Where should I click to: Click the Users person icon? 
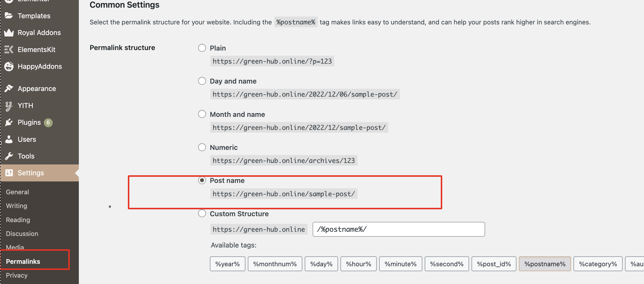[x=9, y=139]
